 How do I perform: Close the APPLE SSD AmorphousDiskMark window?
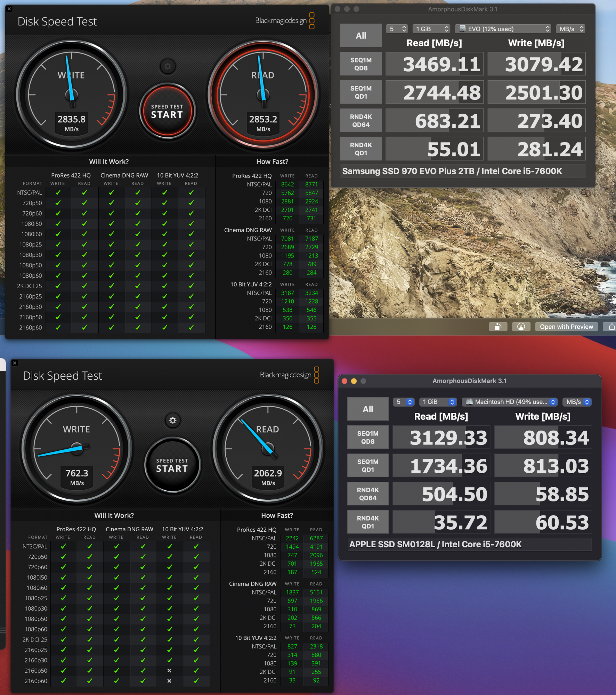click(345, 381)
